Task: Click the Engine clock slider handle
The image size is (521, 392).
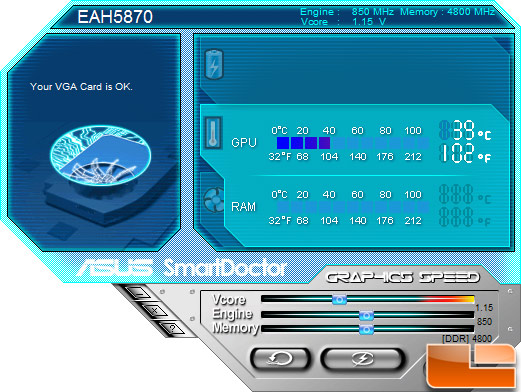Action: (366, 315)
